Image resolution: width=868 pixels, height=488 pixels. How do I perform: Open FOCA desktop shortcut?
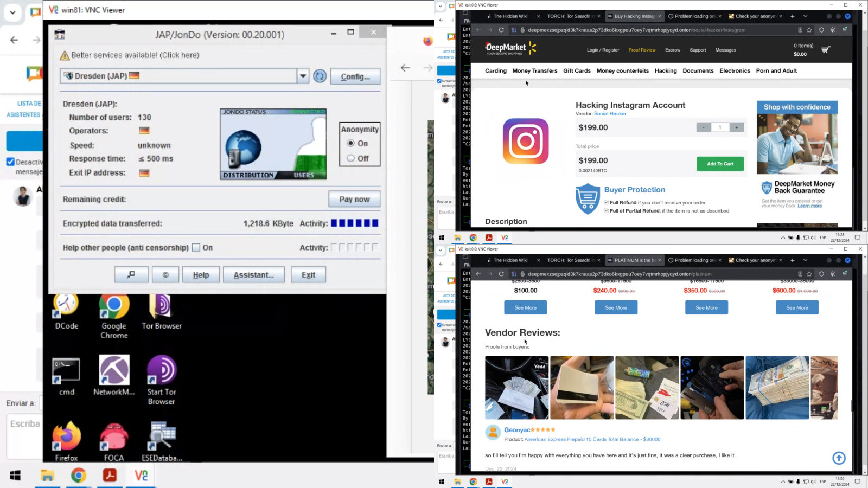[x=114, y=441]
